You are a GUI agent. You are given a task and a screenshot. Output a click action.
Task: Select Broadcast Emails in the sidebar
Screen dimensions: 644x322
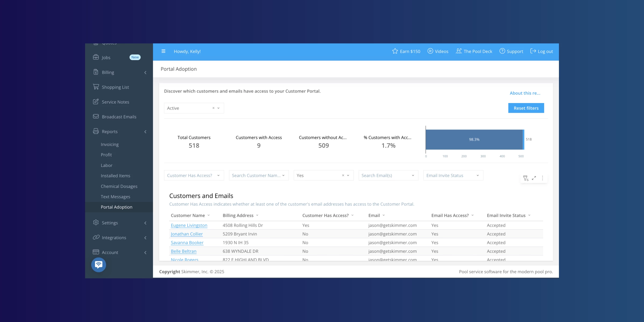(119, 117)
